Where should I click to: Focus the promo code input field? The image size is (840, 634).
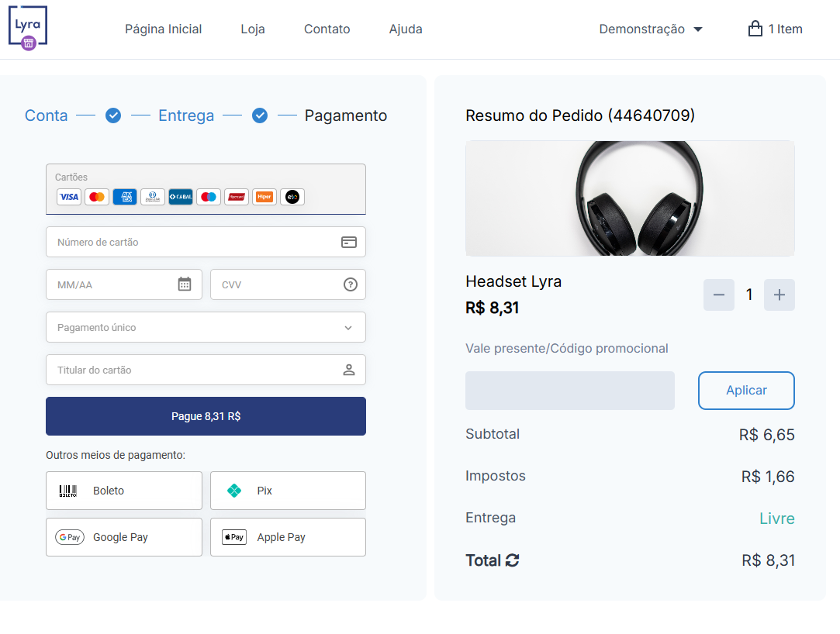[570, 391]
